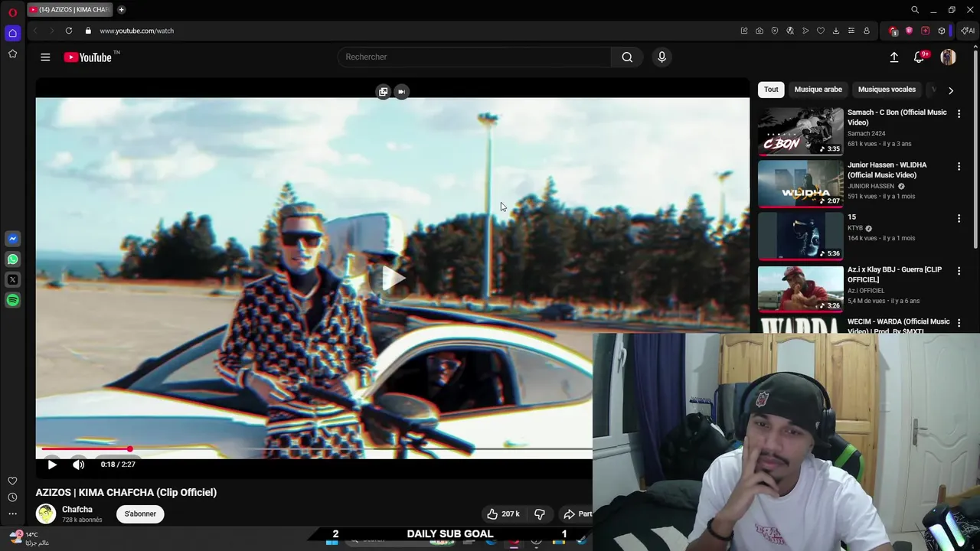Open the KTYB 15 video thumbnail
The height and width of the screenshot is (551, 980).
pyautogui.click(x=800, y=236)
